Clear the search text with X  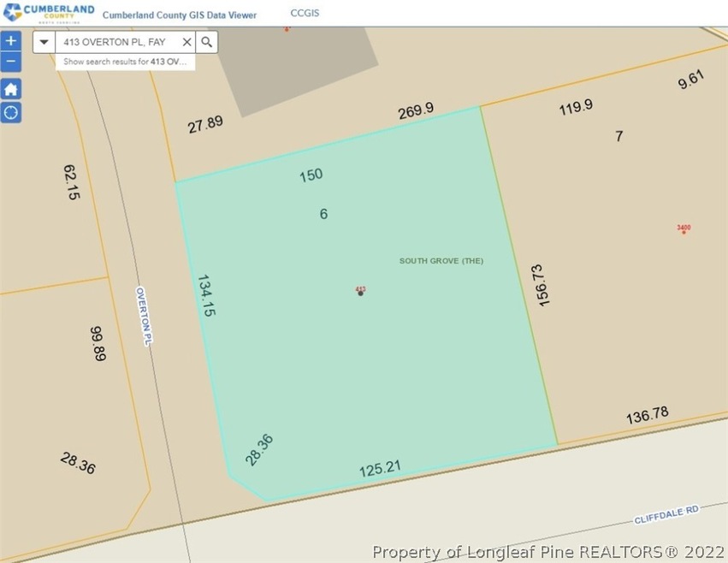click(x=186, y=42)
